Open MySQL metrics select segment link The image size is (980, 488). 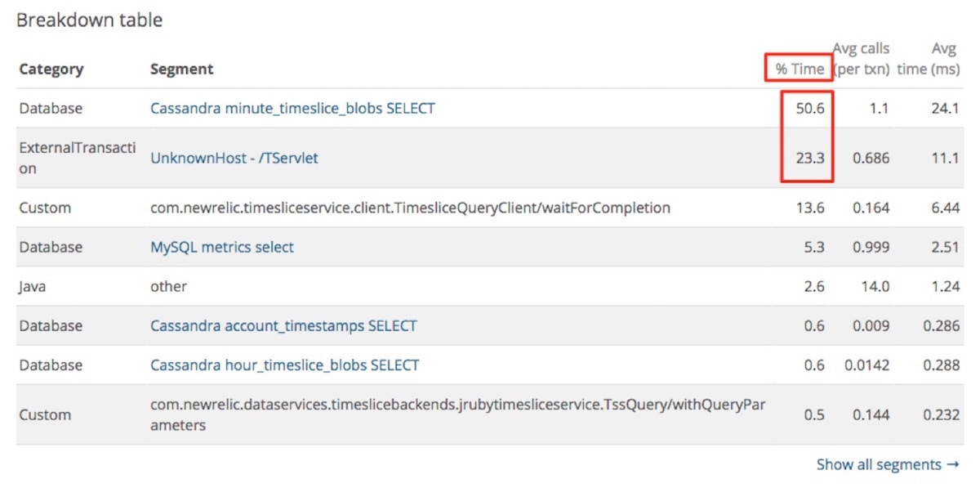(222, 247)
